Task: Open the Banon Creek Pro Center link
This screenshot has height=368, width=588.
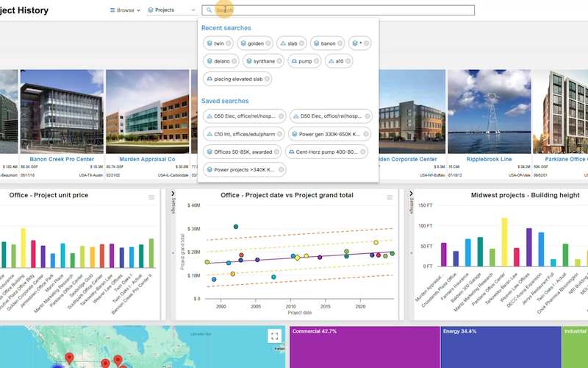Action: click(x=62, y=159)
